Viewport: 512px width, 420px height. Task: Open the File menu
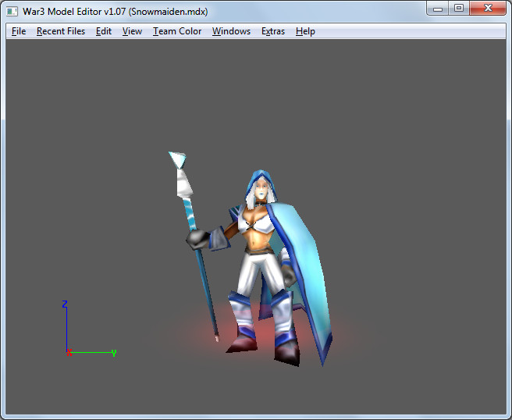coord(19,31)
